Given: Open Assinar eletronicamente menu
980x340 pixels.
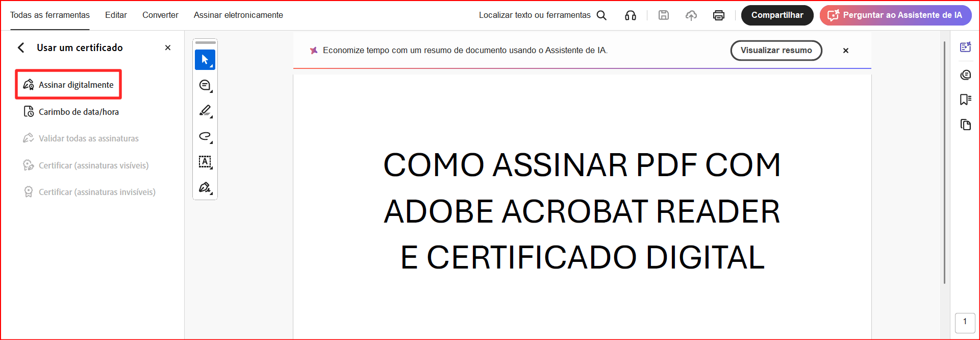Looking at the screenshot, I should (x=238, y=15).
